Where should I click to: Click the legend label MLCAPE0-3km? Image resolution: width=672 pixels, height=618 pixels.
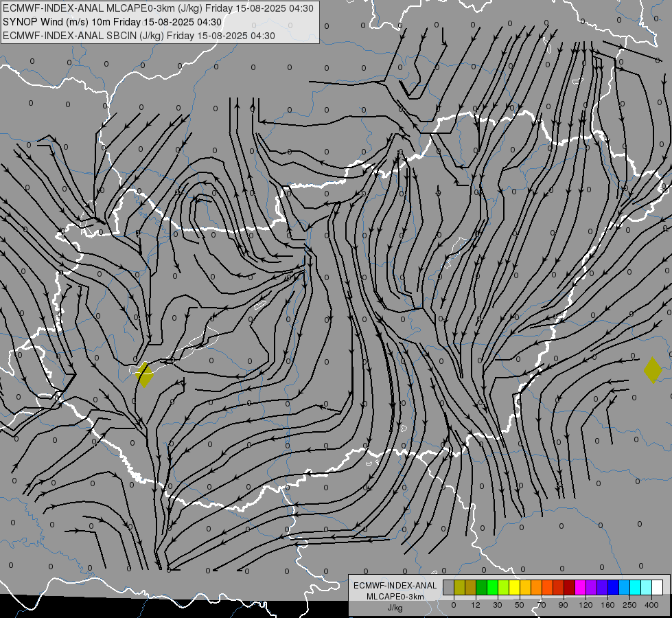click(395, 597)
